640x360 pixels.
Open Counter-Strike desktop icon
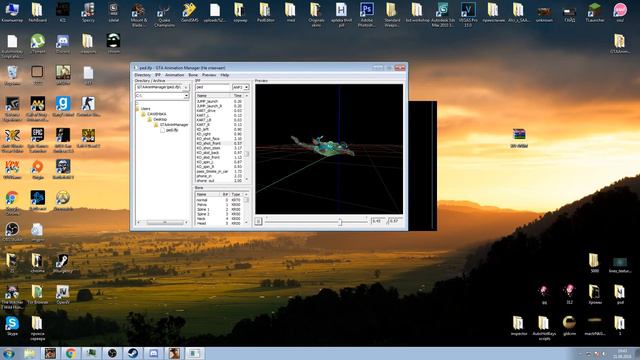[88, 107]
